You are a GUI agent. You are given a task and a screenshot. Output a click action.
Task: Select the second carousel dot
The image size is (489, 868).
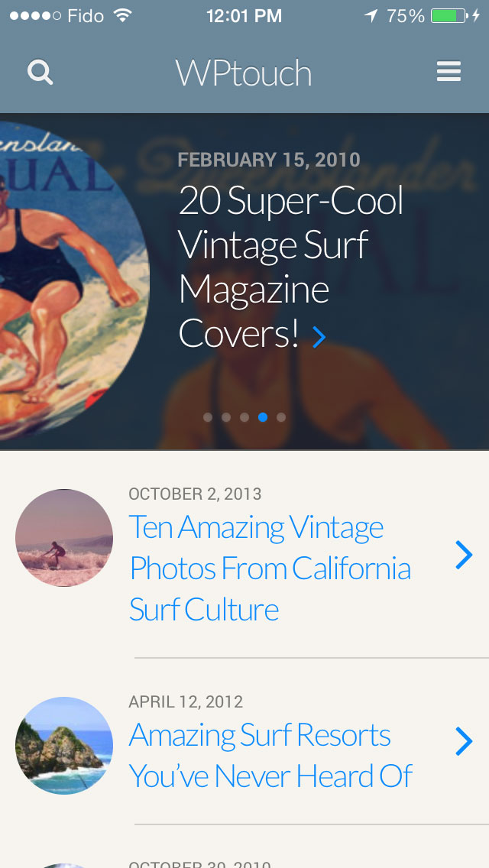click(226, 417)
